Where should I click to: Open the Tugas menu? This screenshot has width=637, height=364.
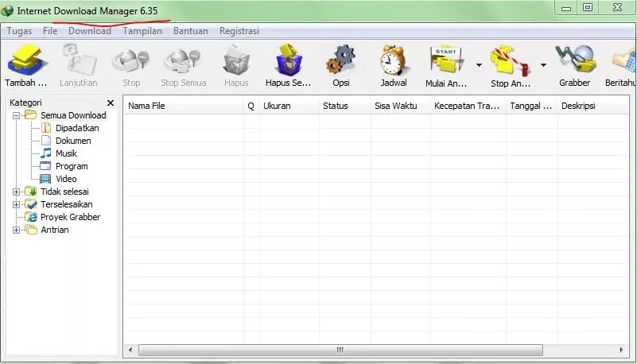(x=19, y=31)
